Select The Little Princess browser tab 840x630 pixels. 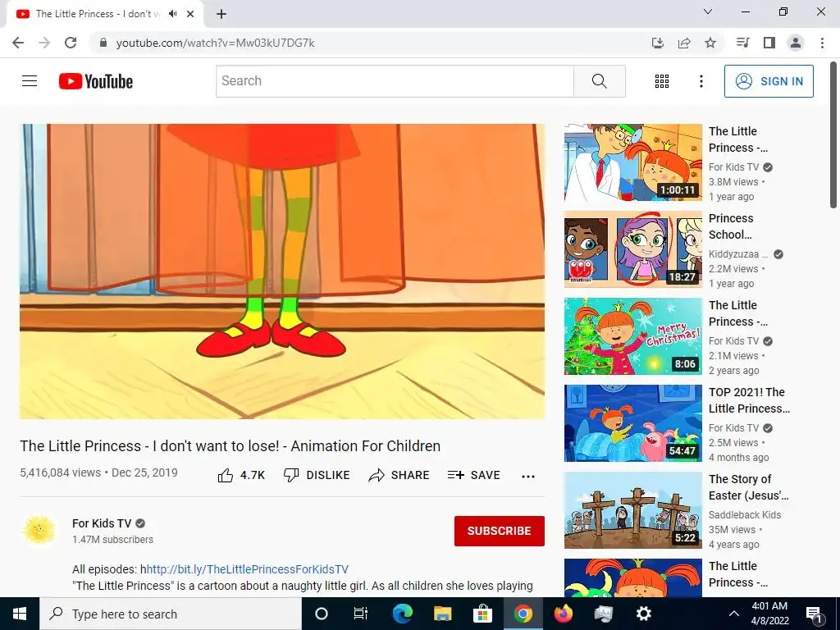coord(105,14)
